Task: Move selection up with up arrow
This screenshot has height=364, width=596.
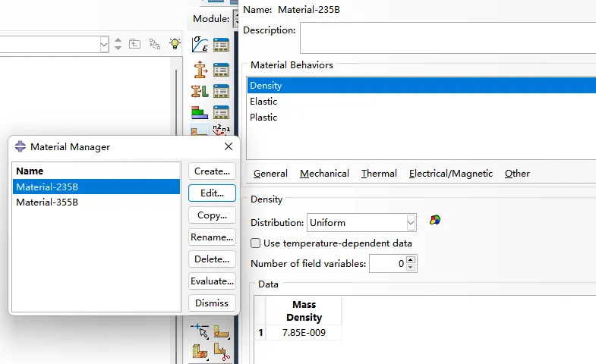Action: point(118,40)
